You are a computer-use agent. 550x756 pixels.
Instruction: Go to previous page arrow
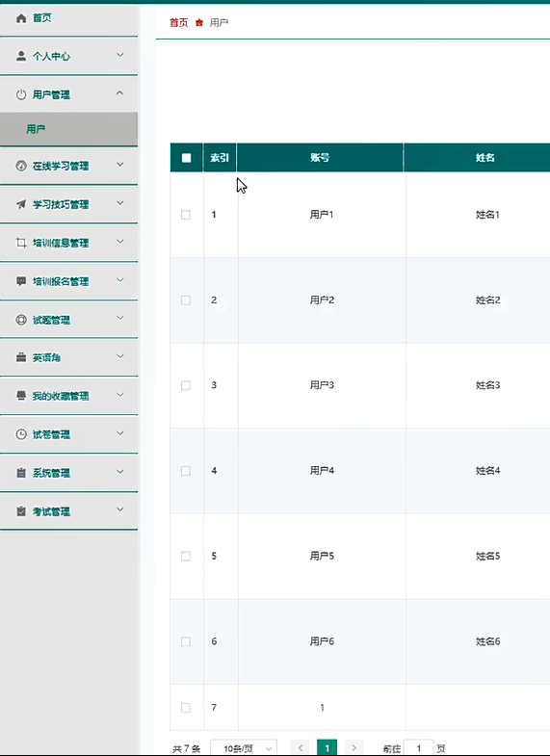coord(301,747)
